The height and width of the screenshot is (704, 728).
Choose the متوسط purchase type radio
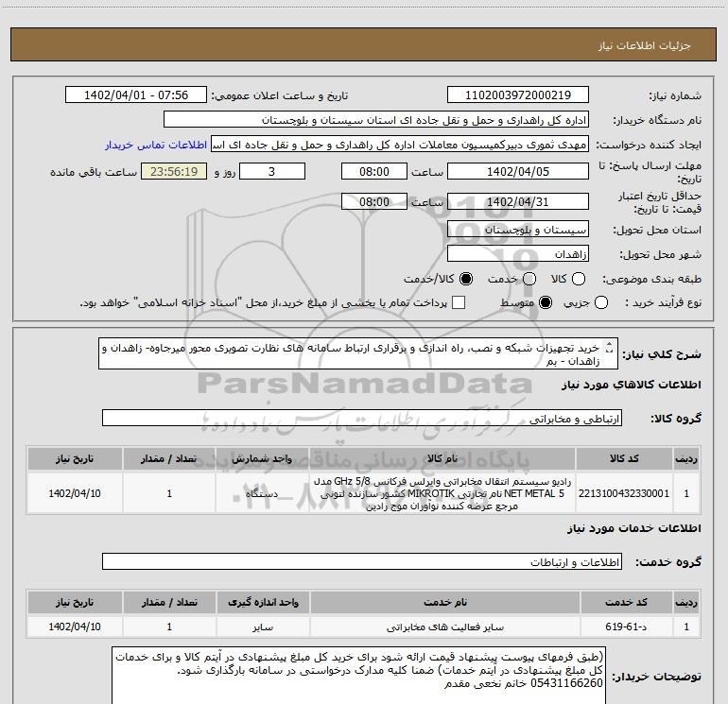pyautogui.click(x=546, y=303)
